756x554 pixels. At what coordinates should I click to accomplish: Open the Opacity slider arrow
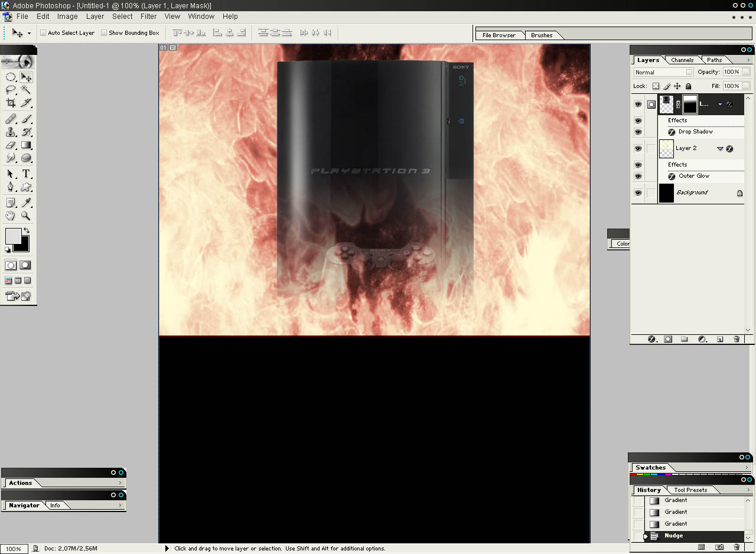pyautogui.click(x=747, y=72)
